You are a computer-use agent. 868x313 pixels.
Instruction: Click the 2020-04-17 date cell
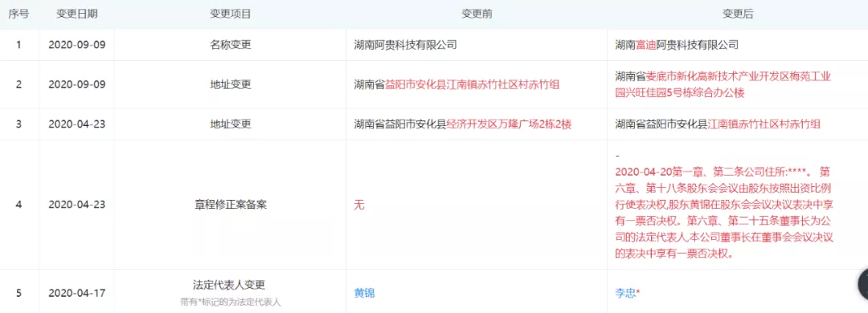77,293
